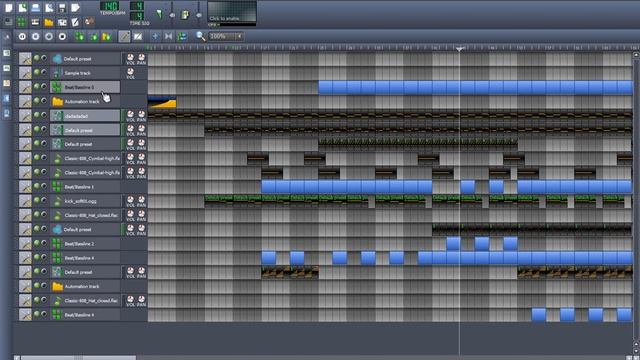Screen dimensions: 640x360
Task: Pause song playback in the Song Editor
Action: pos(22,36)
